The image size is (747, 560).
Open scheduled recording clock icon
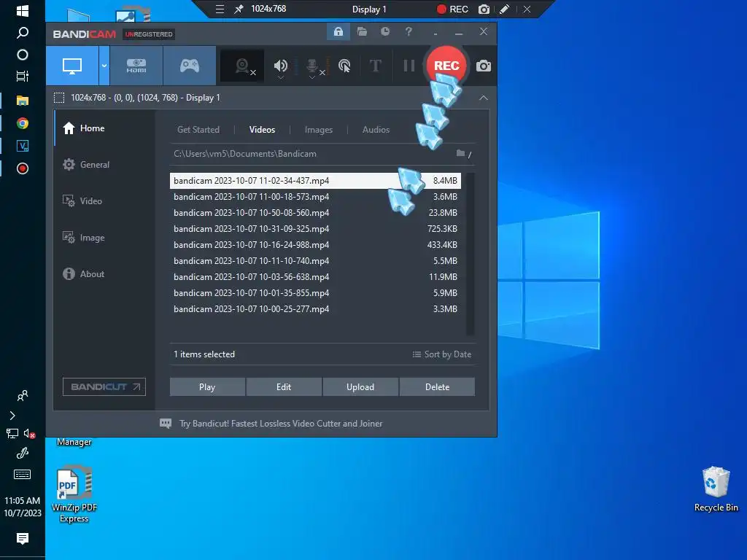click(x=385, y=32)
